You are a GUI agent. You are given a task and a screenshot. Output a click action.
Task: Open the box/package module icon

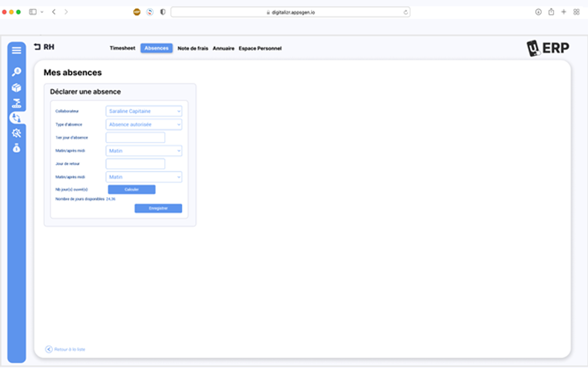click(x=17, y=88)
